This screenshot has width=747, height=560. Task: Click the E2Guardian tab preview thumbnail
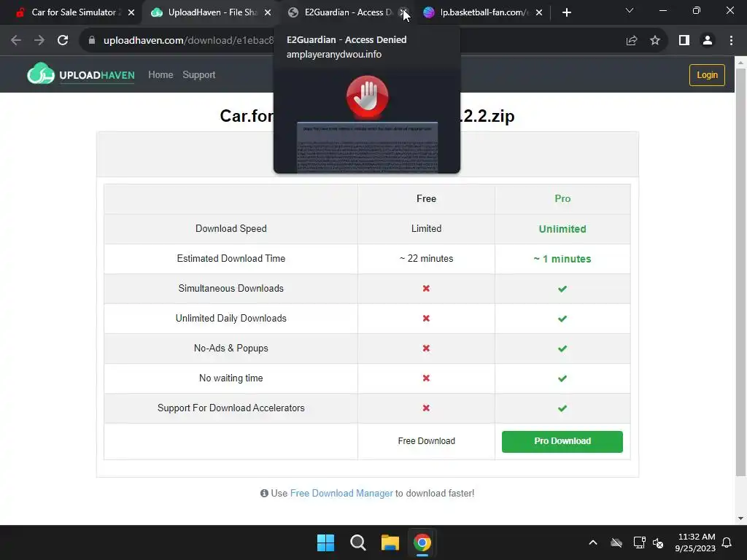point(367,122)
